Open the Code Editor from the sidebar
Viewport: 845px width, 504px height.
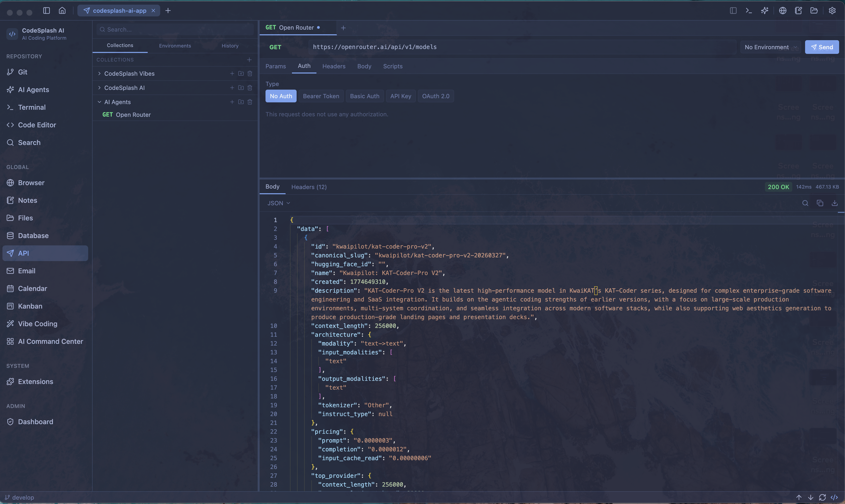pyautogui.click(x=37, y=125)
